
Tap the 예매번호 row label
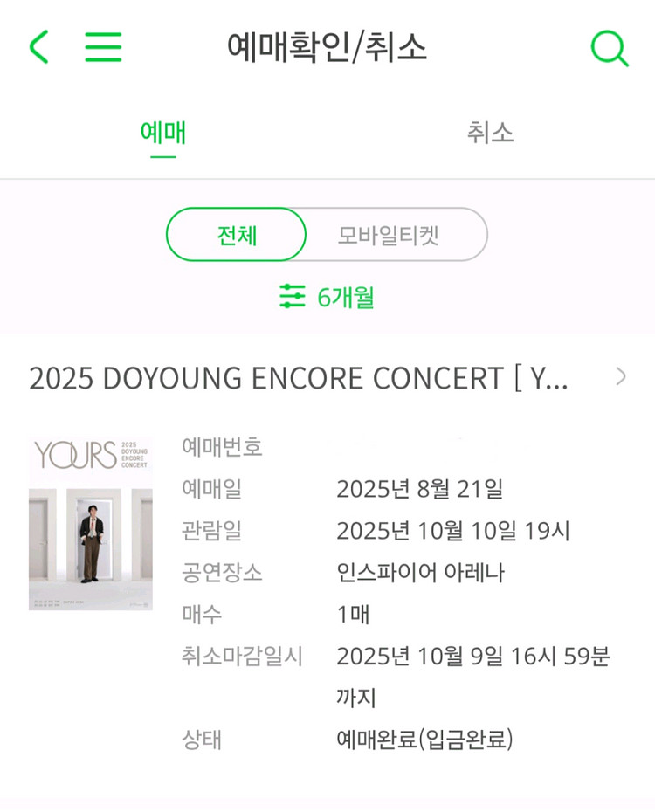click(222, 447)
